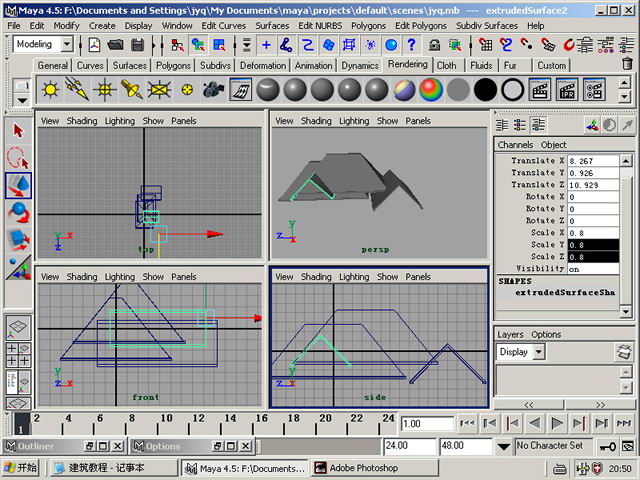Open the Modeling menu set dropdown
The image size is (640, 480).
[x=67, y=44]
